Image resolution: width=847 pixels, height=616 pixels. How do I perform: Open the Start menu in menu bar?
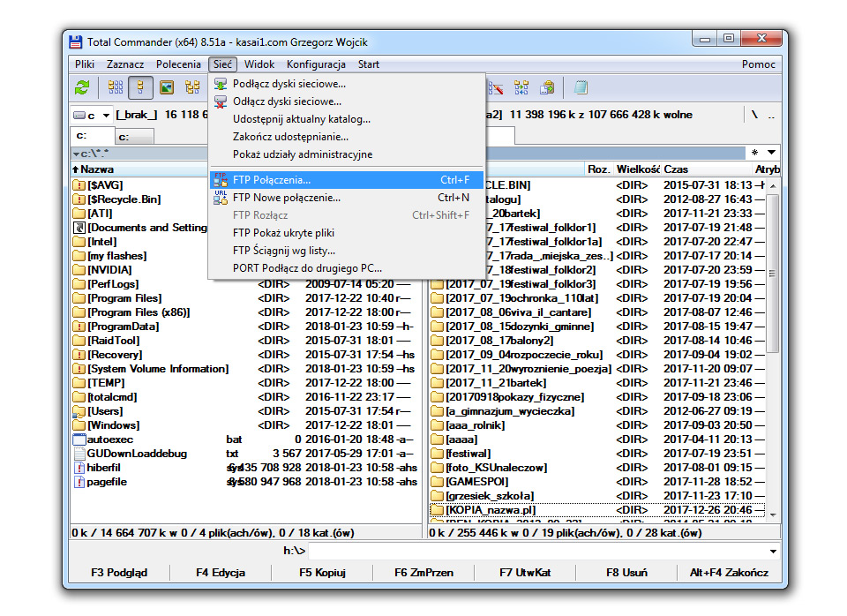coord(369,64)
